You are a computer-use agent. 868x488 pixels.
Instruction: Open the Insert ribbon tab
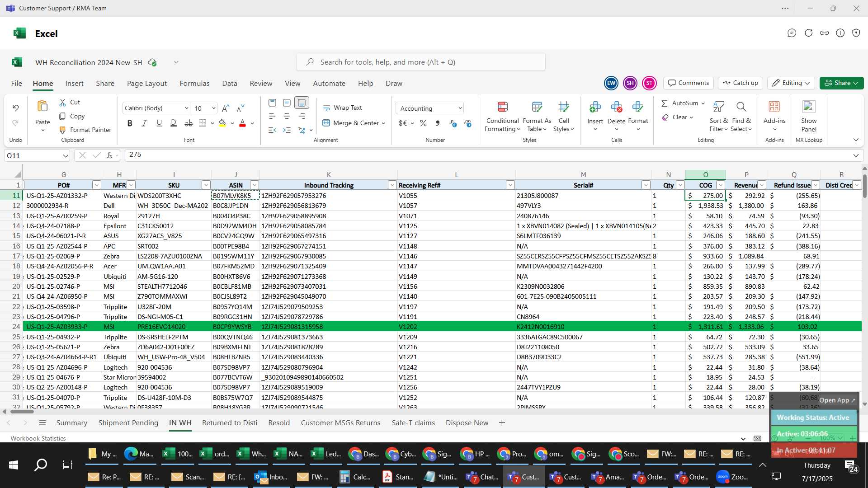tap(74, 84)
